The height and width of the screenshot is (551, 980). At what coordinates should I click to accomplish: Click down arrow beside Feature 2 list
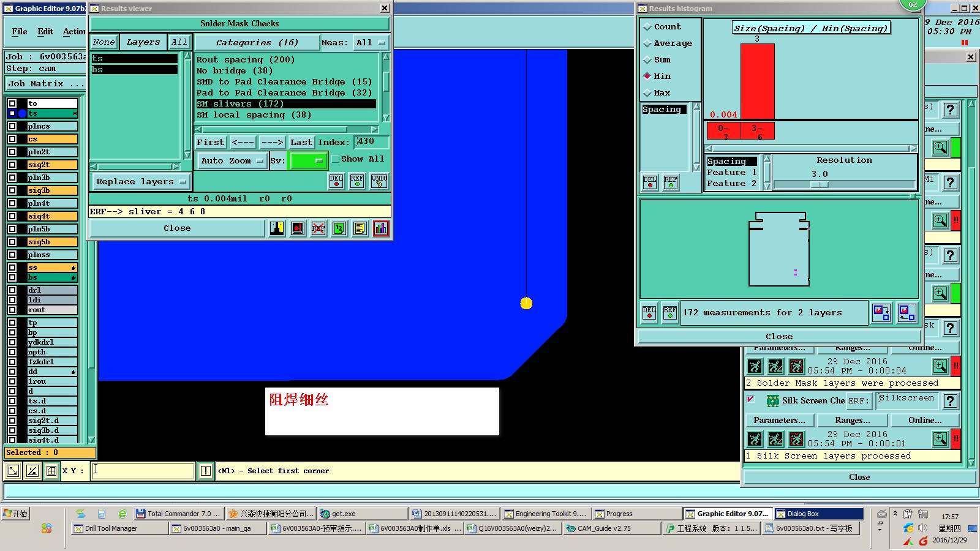click(767, 186)
